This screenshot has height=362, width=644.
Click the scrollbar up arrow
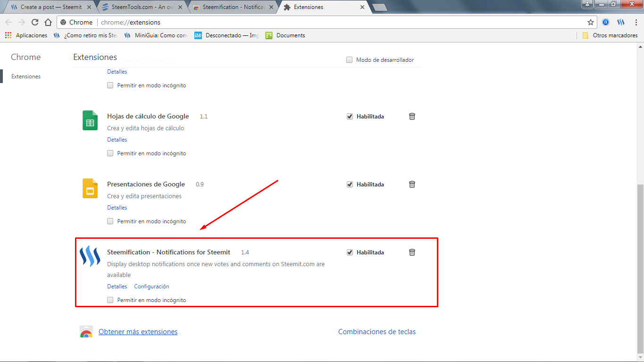(640, 46)
